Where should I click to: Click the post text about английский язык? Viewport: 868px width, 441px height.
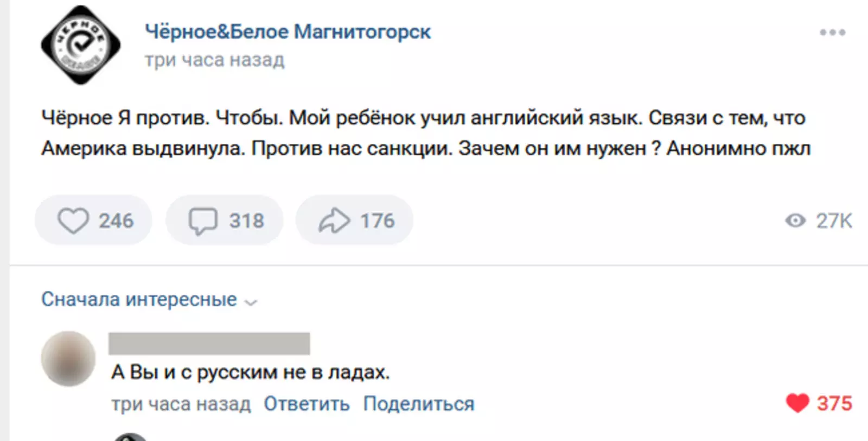click(x=423, y=133)
